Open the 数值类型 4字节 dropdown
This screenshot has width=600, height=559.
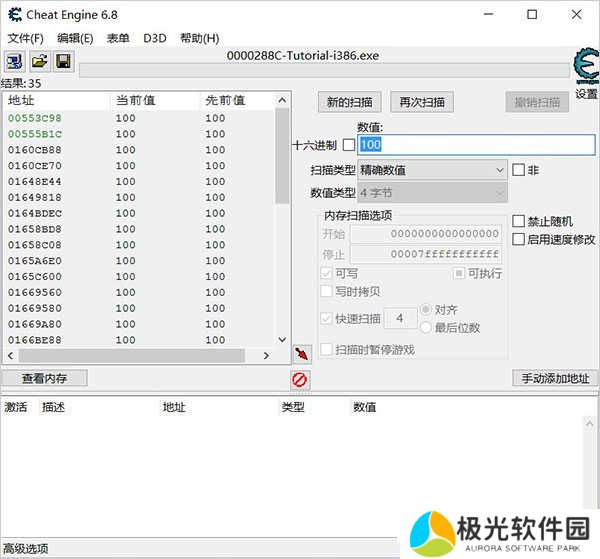[x=432, y=193]
